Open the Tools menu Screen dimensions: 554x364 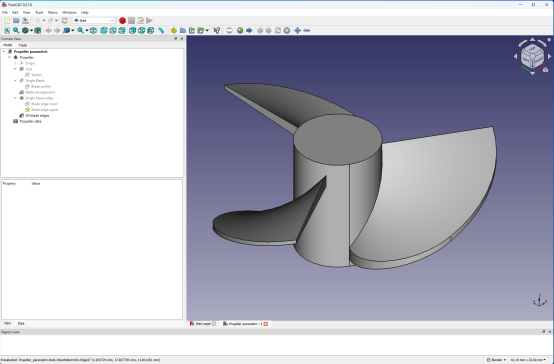point(39,12)
